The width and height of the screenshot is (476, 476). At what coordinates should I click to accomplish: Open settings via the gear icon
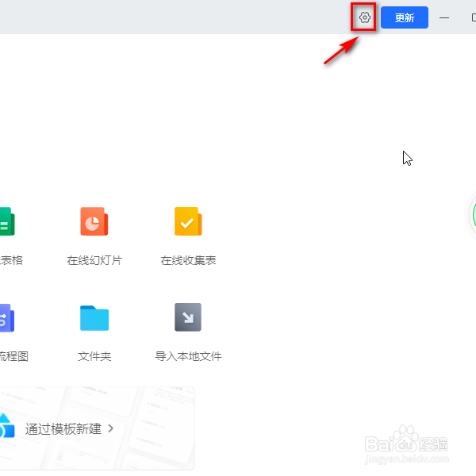click(x=364, y=17)
